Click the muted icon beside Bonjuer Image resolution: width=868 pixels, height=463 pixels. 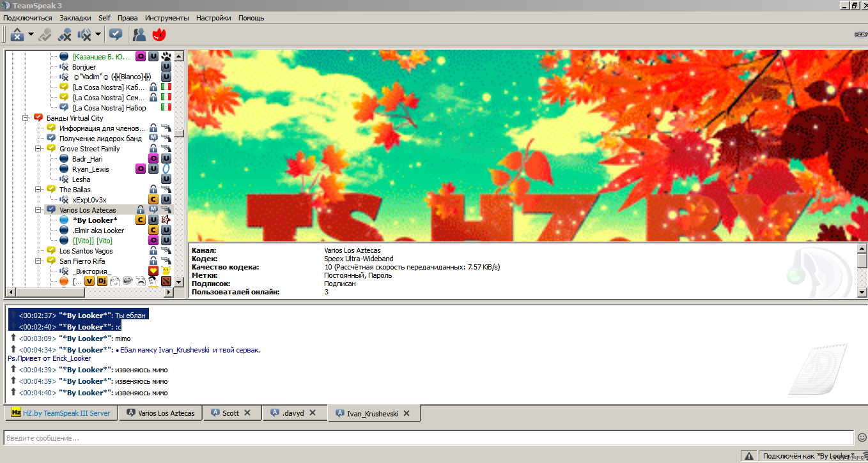64,67
